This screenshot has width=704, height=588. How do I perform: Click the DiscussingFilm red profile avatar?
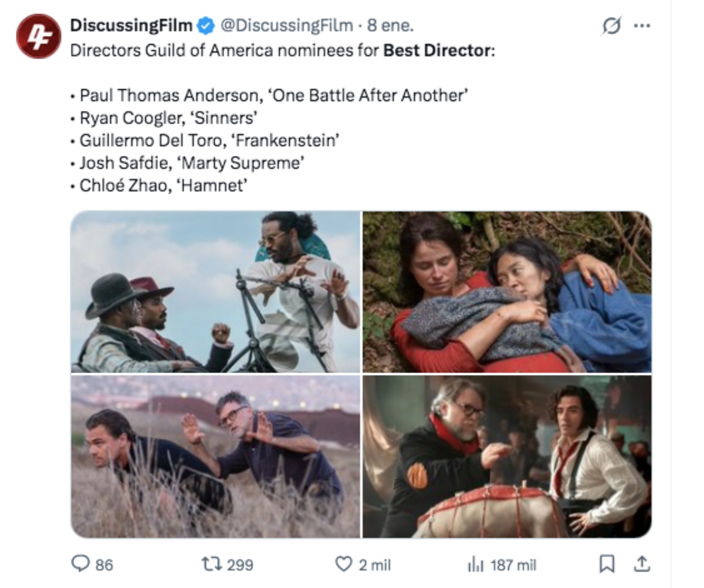pos(38,36)
